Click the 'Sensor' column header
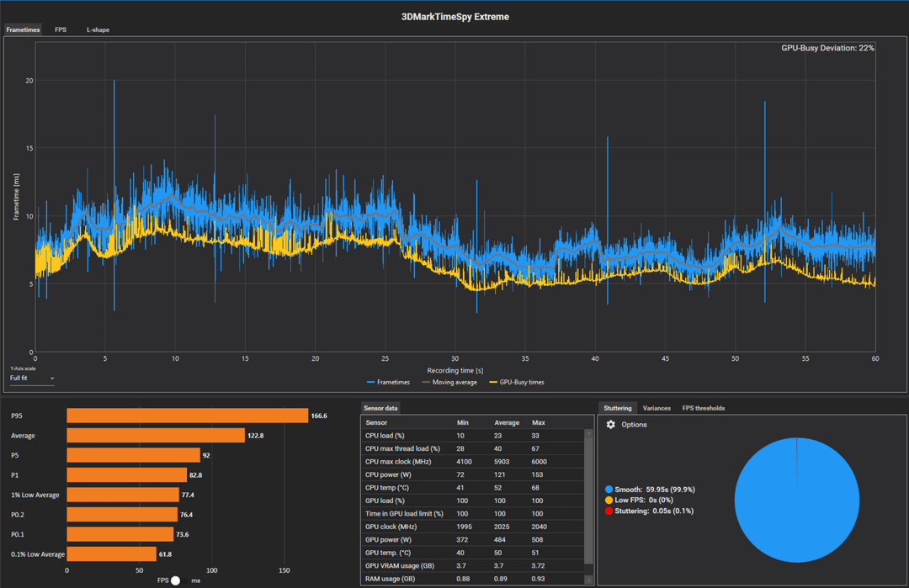Image resolution: width=909 pixels, height=588 pixels. tap(376, 423)
